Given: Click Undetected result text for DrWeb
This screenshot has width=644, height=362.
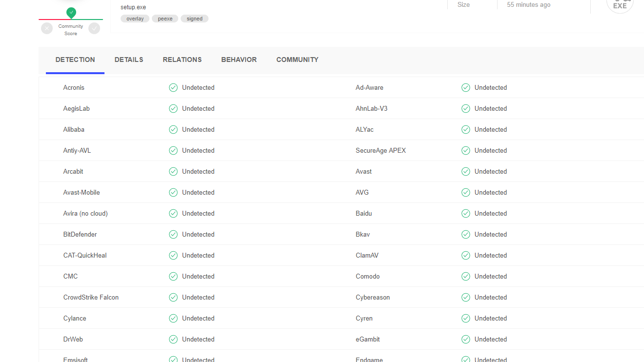Looking at the screenshot, I should [198, 339].
